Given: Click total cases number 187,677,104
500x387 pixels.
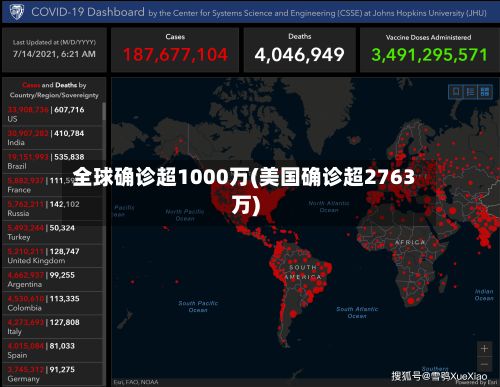Looking at the screenshot, I should pyautogui.click(x=175, y=55).
